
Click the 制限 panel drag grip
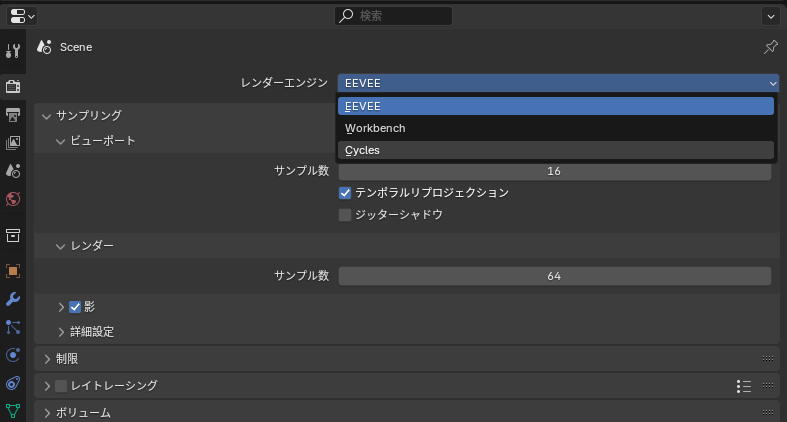coord(767,358)
